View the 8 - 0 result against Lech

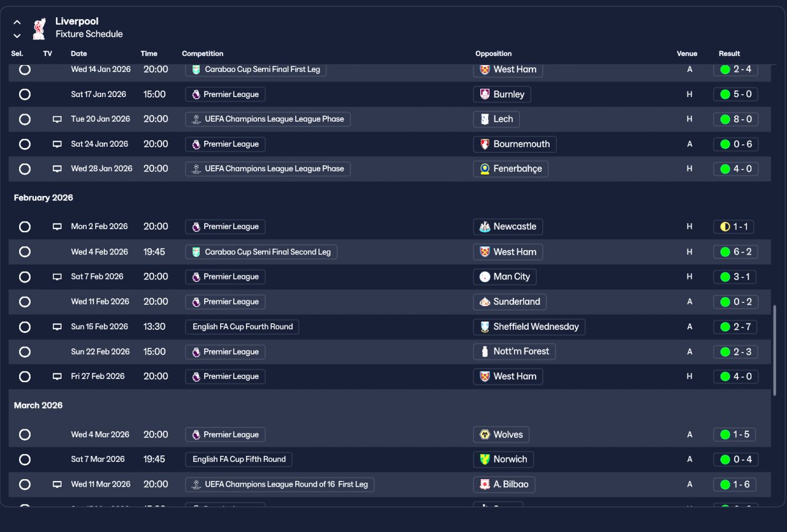(x=736, y=119)
